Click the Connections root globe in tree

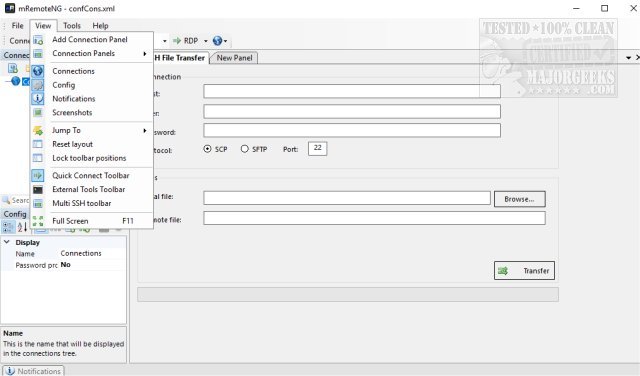(x=16, y=81)
